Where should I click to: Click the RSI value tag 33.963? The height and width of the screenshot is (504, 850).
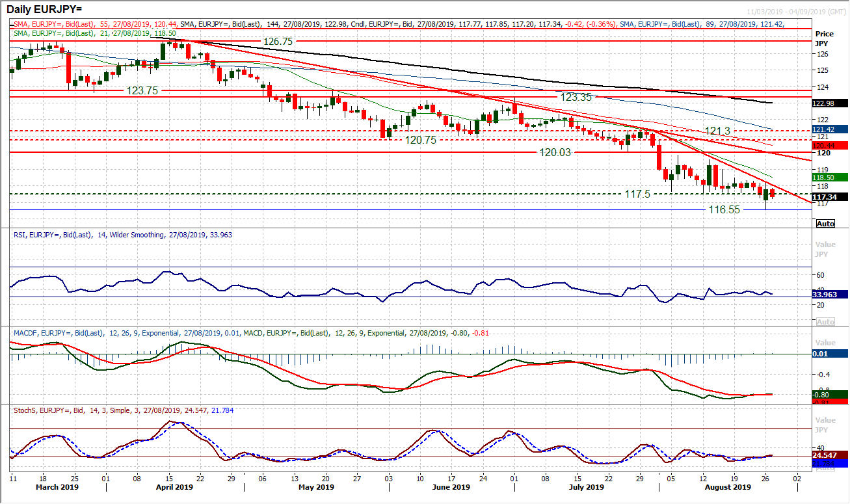pyautogui.click(x=831, y=294)
